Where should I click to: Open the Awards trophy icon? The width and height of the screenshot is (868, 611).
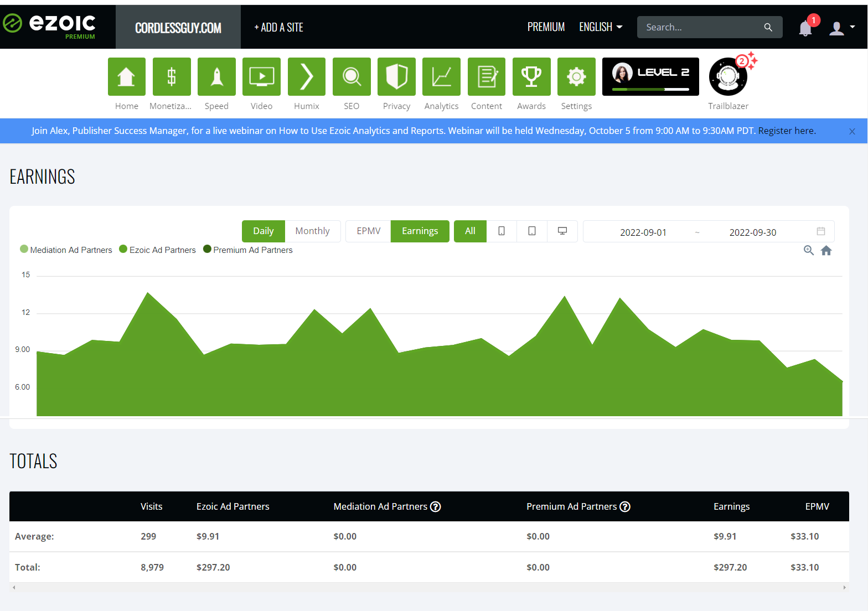(531, 76)
